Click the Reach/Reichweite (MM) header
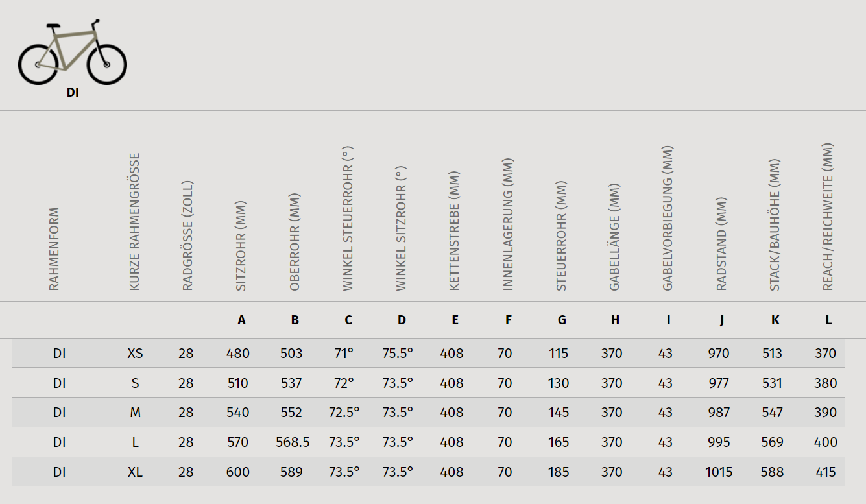This screenshot has width=866, height=504. (827, 217)
